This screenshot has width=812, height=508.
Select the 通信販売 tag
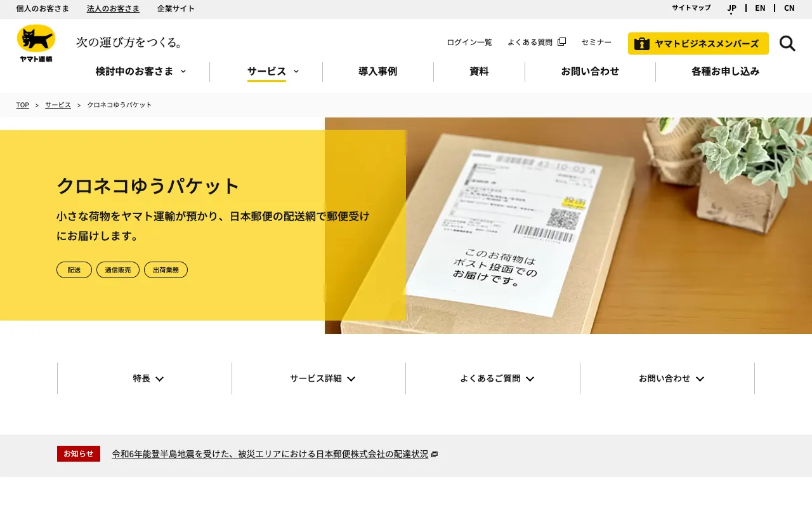(x=118, y=270)
